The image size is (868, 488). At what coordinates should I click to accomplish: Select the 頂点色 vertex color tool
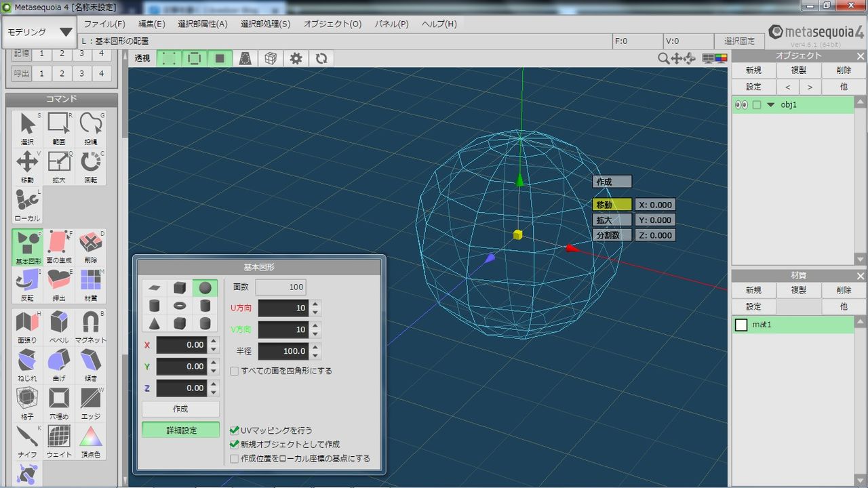91,441
